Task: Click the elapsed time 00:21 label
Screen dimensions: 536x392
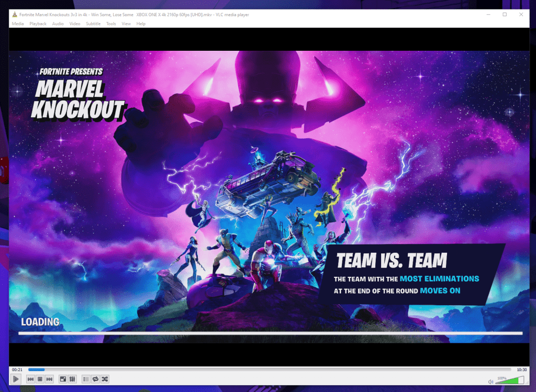Action: pos(16,369)
